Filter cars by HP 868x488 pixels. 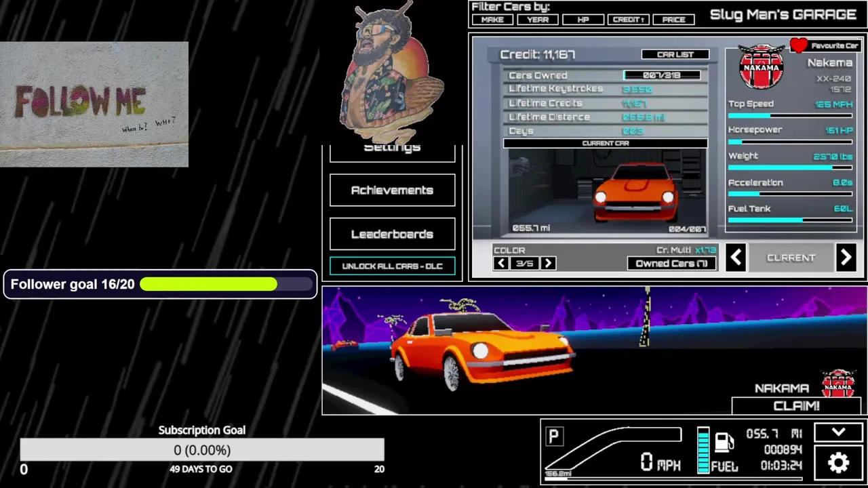[x=583, y=20]
